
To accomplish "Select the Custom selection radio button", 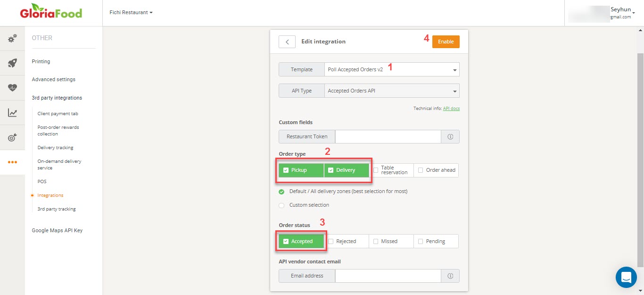I will 281,205.
